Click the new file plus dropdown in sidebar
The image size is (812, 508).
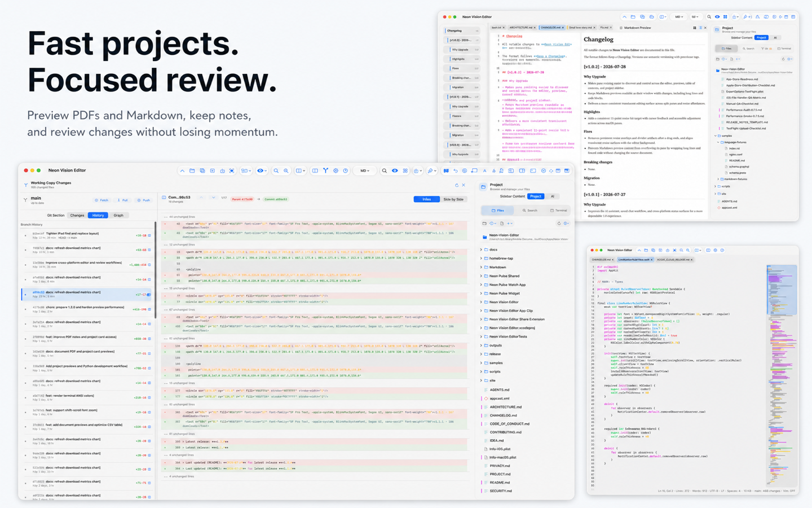[510, 224]
